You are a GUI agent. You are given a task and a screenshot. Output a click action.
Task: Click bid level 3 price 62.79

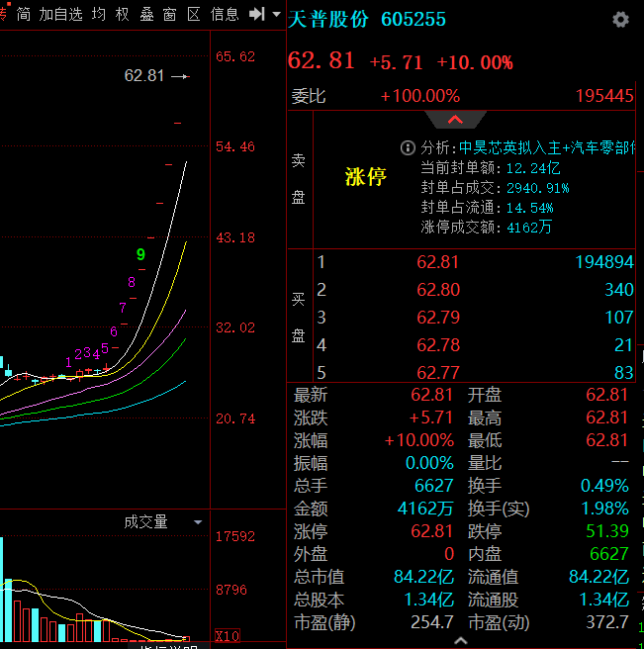(438, 318)
